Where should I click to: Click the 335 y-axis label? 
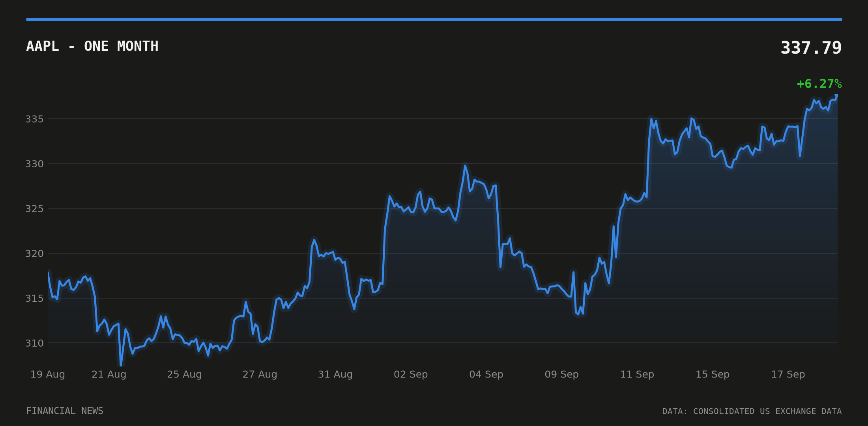[x=34, y=119]
